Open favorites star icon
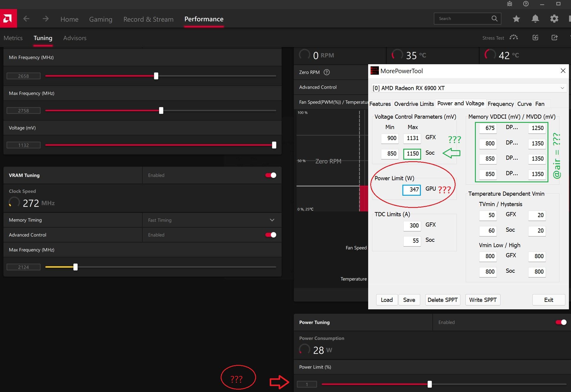Screen dimensions: 571x392 pyautogui.click(x=516, y=19)
